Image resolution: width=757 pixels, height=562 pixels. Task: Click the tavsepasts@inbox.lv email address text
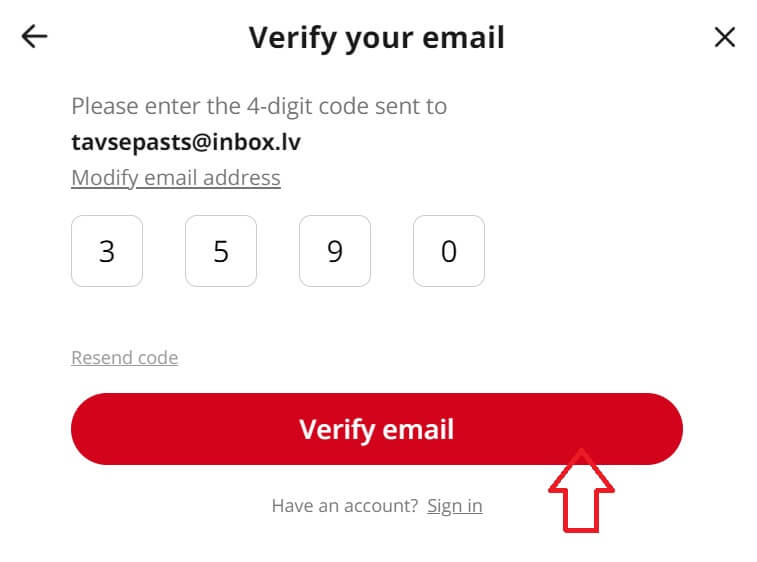[x=186, y=142]
